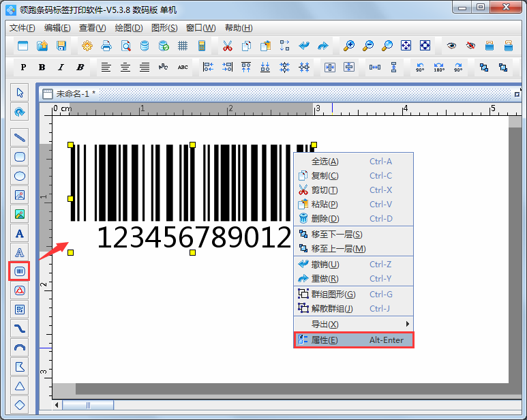Screen dimensions: 527x420
Task: Toggle bold text formatting button
Action: (x=42, y=67)
